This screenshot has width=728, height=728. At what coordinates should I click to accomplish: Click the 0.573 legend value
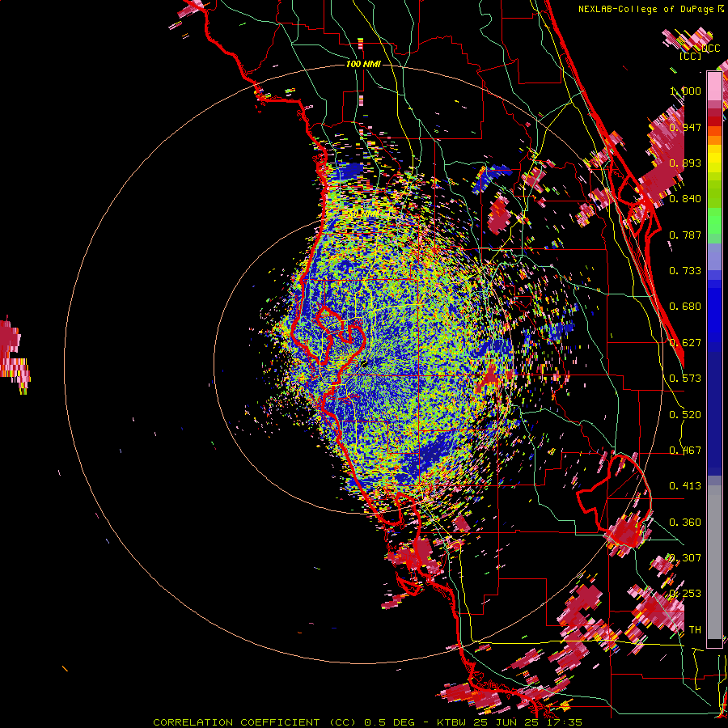click(x=686, y=379)
